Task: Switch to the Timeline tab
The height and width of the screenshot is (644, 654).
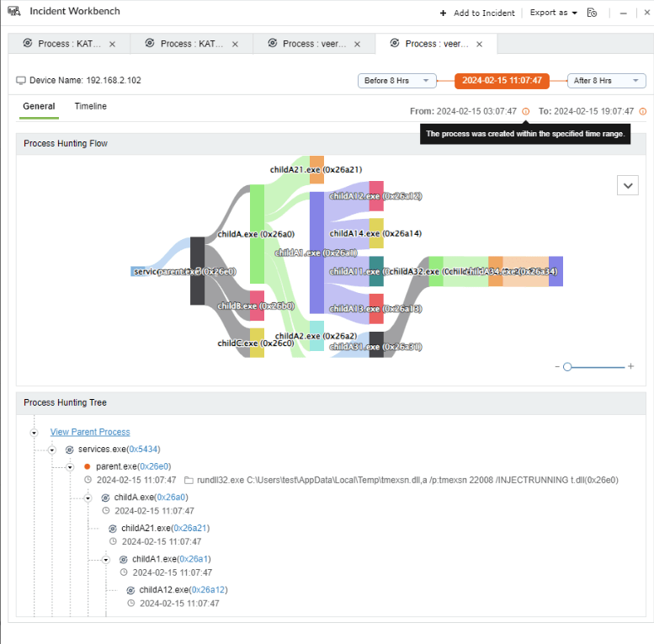Action: click(x=91, y=106)
